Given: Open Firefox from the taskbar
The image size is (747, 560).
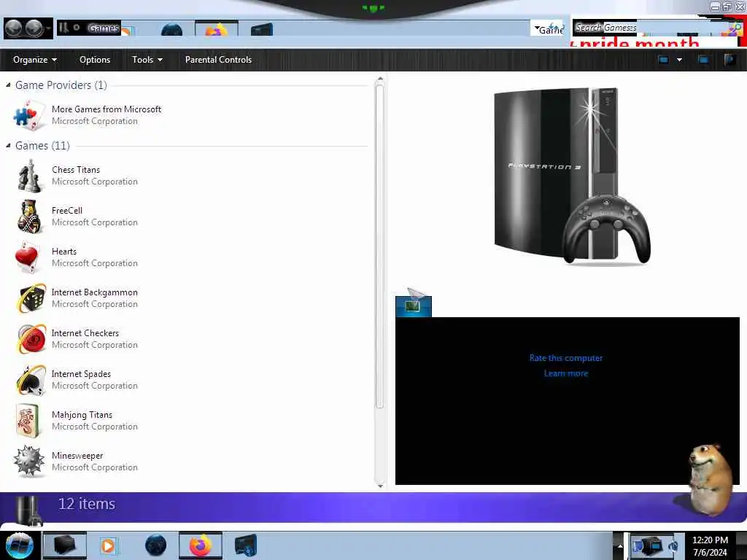Looking at the screenshot, I should tap(201, 545).
